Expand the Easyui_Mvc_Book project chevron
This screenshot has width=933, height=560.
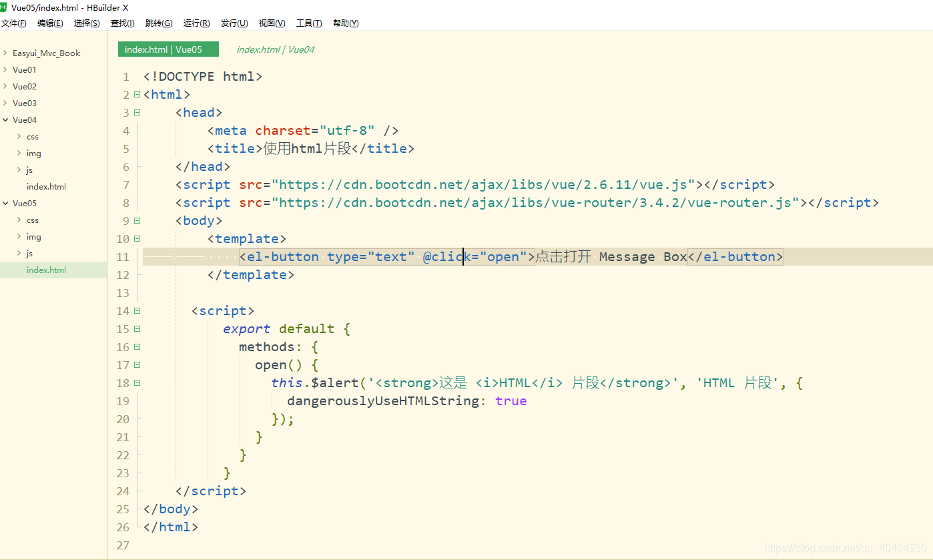pos(5,53)
